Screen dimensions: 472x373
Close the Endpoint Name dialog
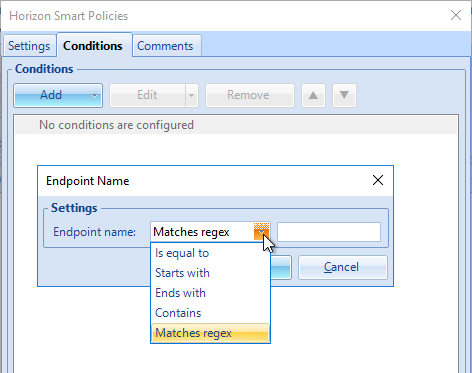click(378, 180)
